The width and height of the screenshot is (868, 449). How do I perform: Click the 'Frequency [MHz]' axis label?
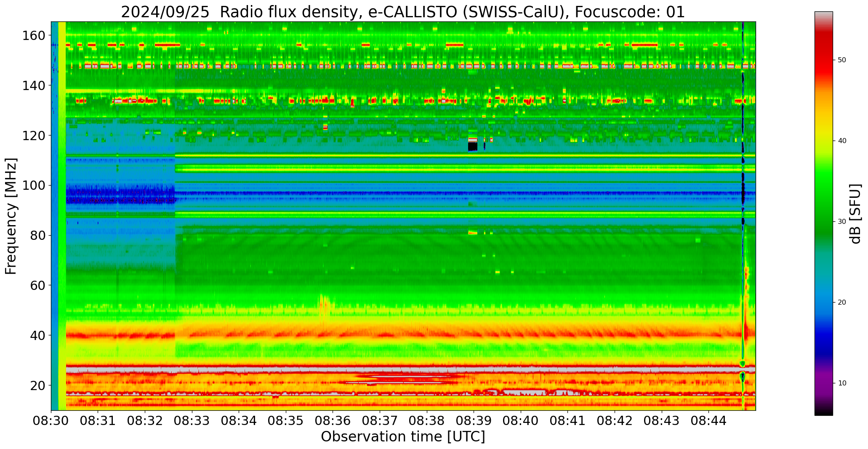(11, 216)
